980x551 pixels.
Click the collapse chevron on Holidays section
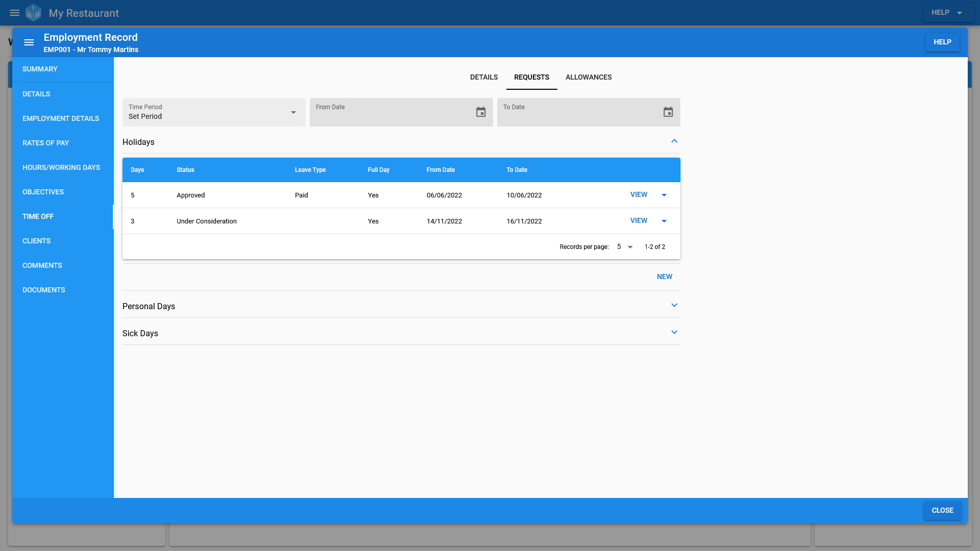click(674, 141)
